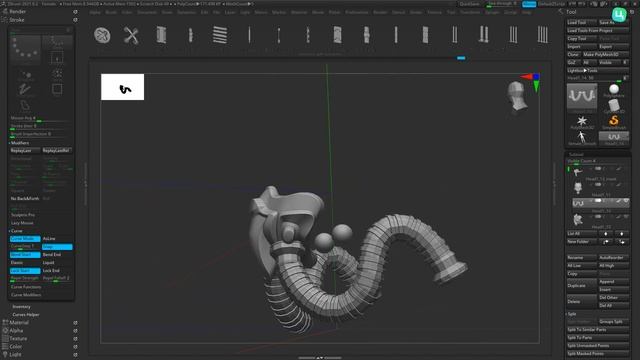Click the Light palette gear icon
Screen dimensions: 640x360
coord(75,355)
